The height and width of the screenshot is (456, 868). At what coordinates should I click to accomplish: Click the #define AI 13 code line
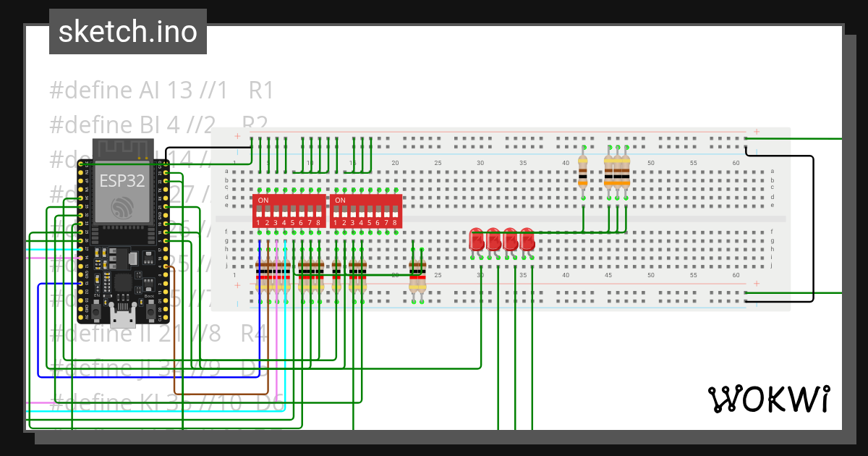[161, 90]
